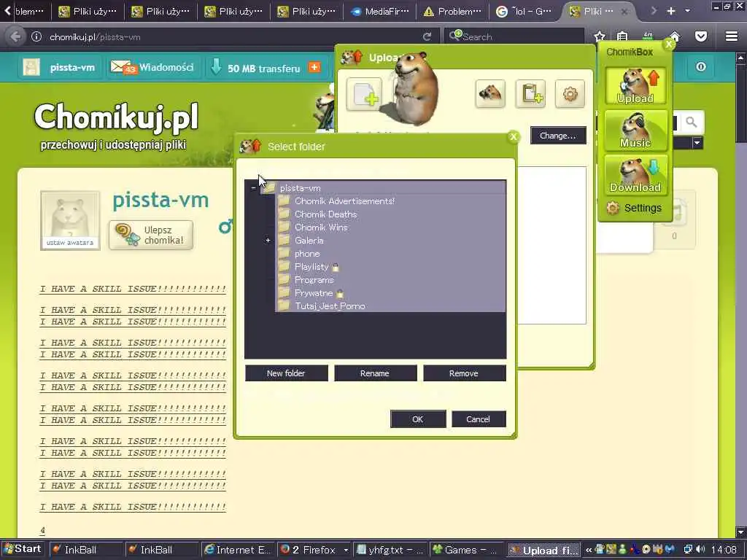Open a new browser tab
The height and width of the screenshot is (560, 747).
(671, 11)
